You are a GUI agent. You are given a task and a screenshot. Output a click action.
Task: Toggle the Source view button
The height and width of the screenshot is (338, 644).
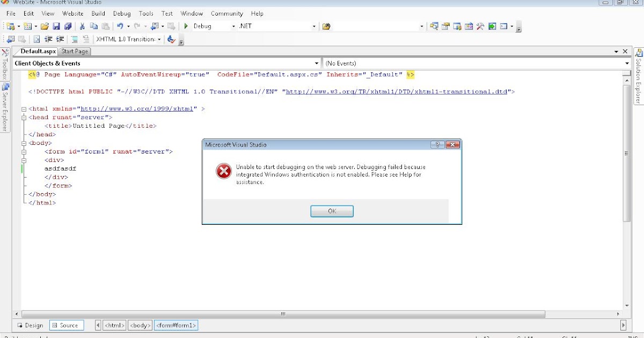67,325
